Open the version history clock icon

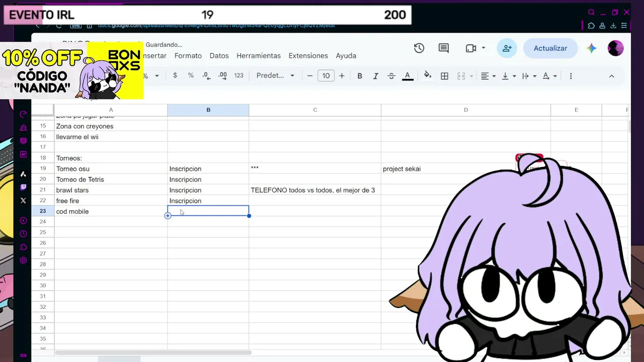click(x=419, y=48)
